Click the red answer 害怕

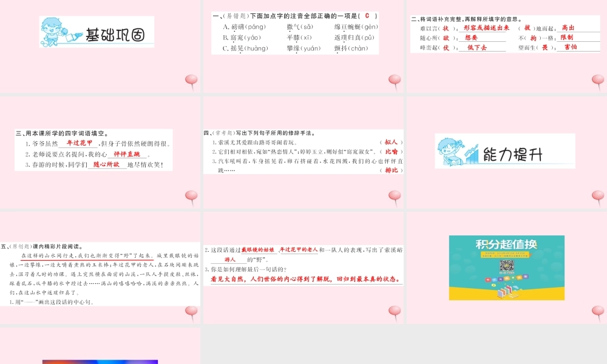571,47
